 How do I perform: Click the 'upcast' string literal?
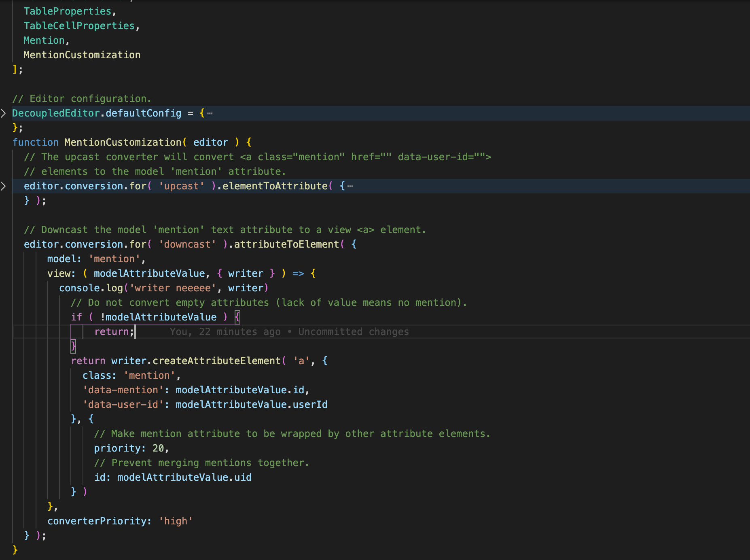pyautogui.click(x=182, y=186)
